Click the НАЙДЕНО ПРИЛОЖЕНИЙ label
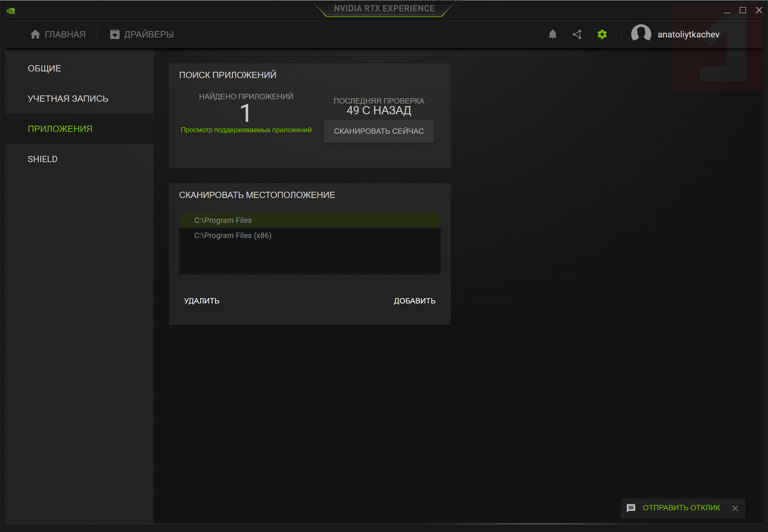The image size is (768, 532). pos(246,96)
